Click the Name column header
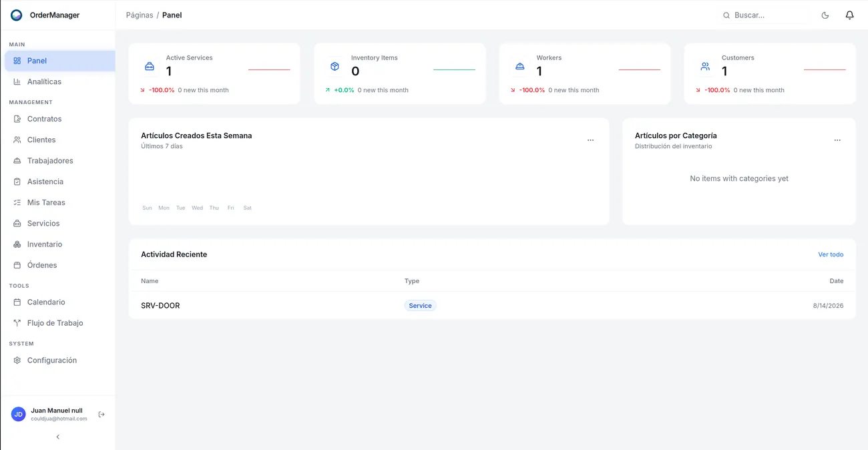 click(x=150, y=281)
